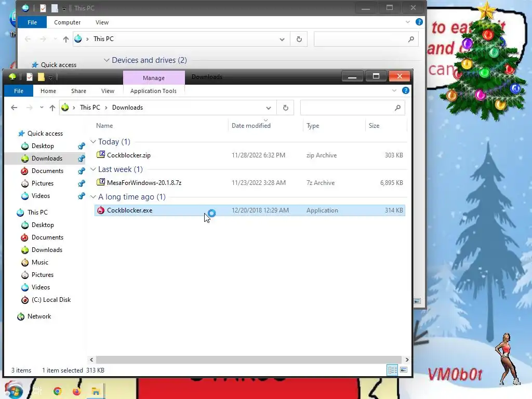The width and height of the screenshot is (532, 399).
Task: Select Music under This PC
Action: [39, 262]
